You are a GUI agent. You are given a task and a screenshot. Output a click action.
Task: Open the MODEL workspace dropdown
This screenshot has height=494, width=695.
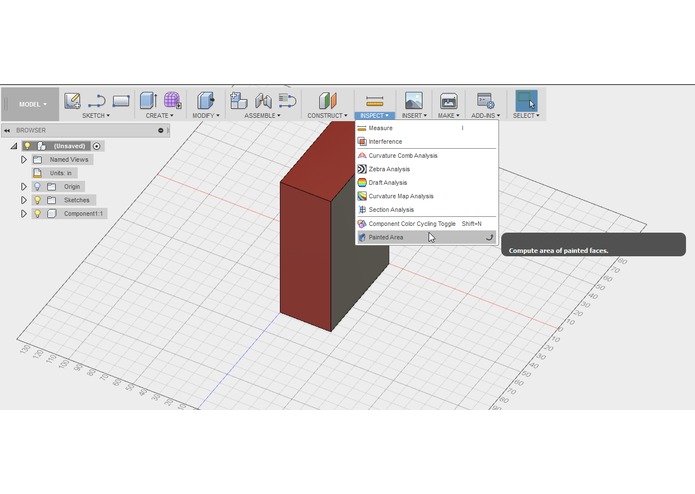coord(32,104)
